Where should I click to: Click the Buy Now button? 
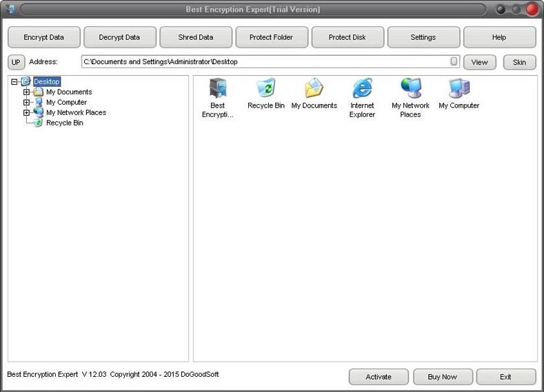(x=443, y=377)
